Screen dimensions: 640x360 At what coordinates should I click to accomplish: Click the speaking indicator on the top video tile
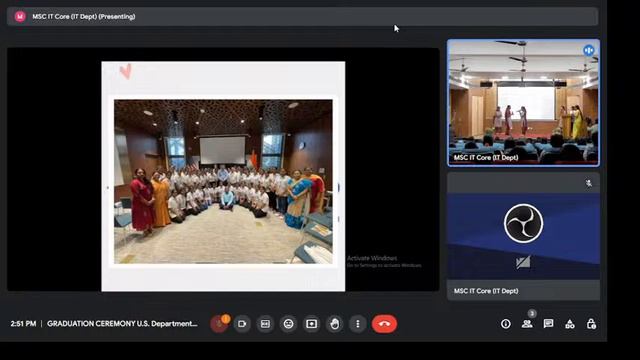[x=589, y=50]
